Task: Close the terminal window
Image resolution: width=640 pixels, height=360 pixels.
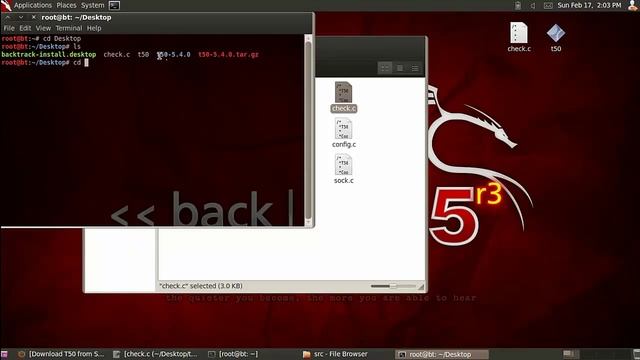Action: [x=33, y=17]
